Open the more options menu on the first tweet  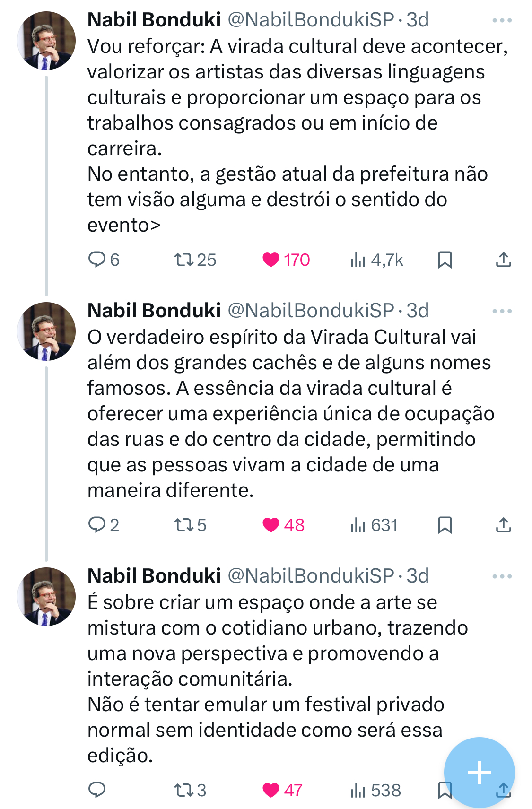501,20
